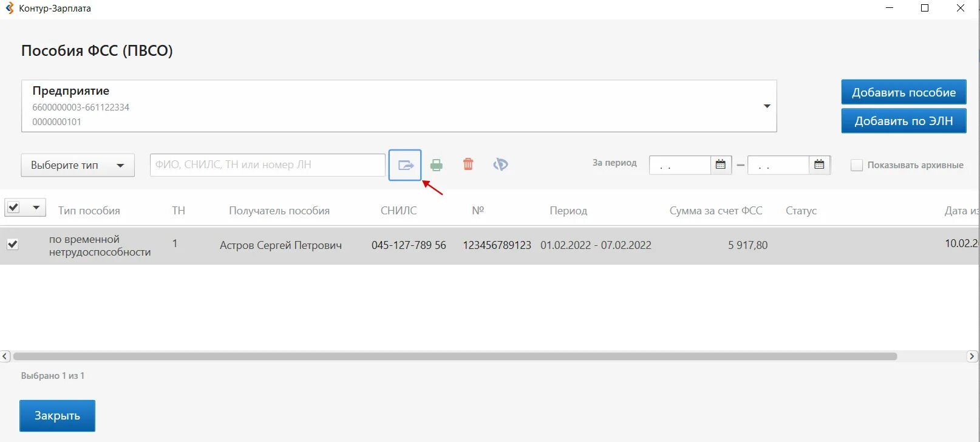Sort by Тип пособия column header

click(89, 211)
